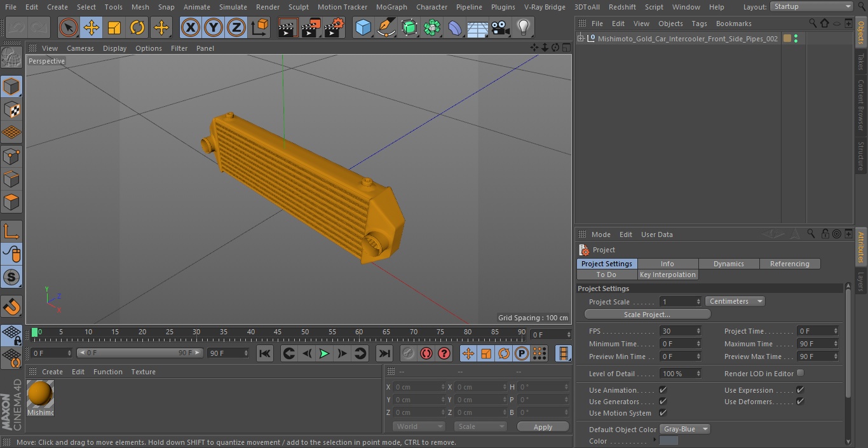868x448 pixels.
Task: Open the Simulate menu
Action: [x=233, y=7]
